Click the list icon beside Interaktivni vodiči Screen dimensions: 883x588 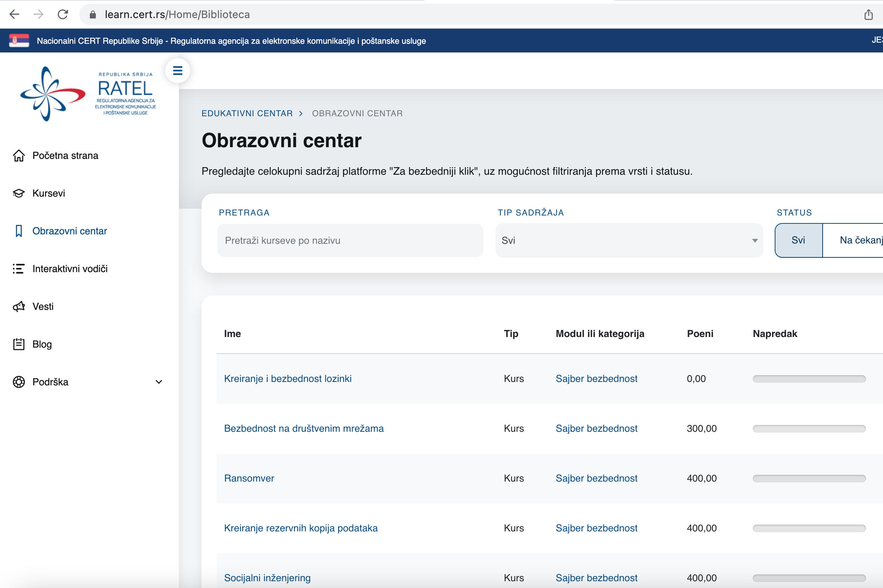tap(19, 269)
